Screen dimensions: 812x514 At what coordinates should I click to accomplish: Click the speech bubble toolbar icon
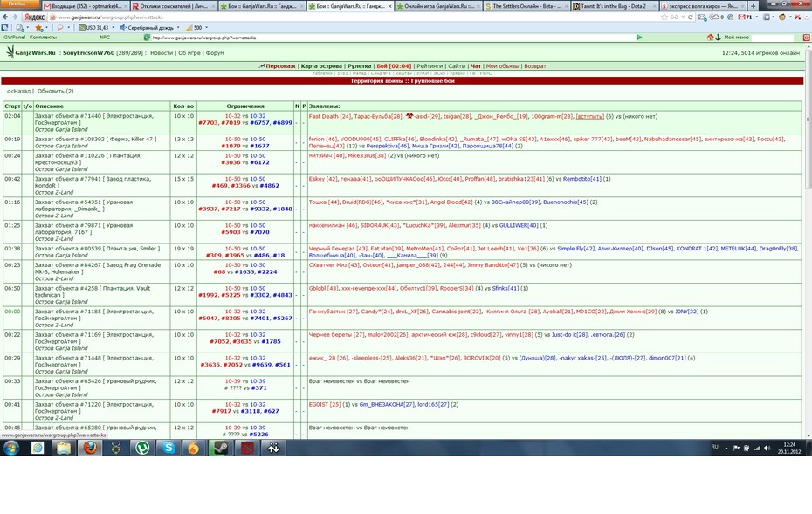(59, 27)
